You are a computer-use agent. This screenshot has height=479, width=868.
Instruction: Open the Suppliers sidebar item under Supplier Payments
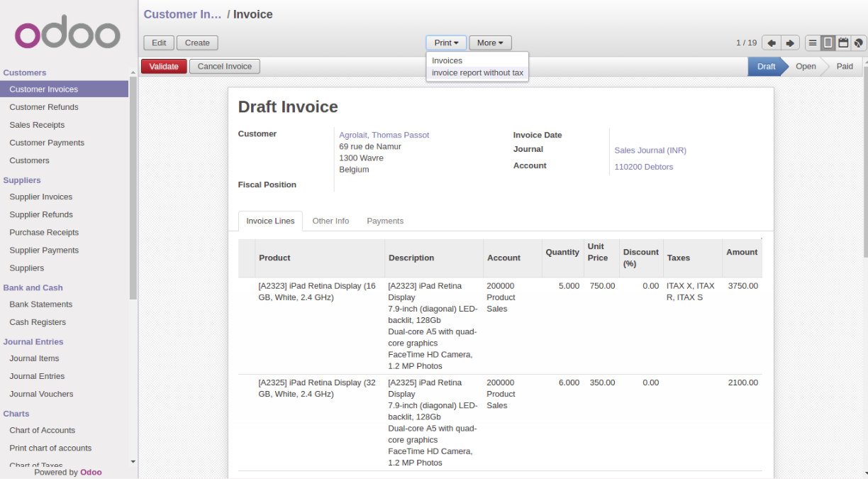tap(64, 268)
